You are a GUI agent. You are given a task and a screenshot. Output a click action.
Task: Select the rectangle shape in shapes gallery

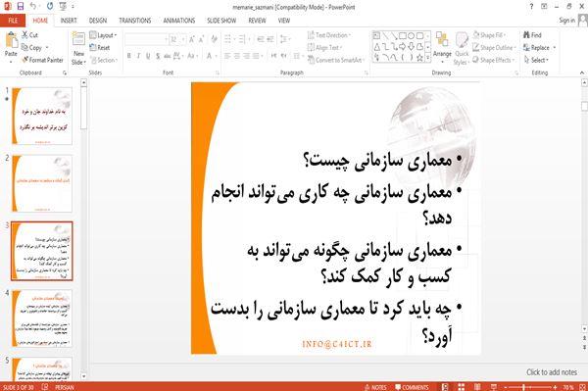(x=403, y=36)
